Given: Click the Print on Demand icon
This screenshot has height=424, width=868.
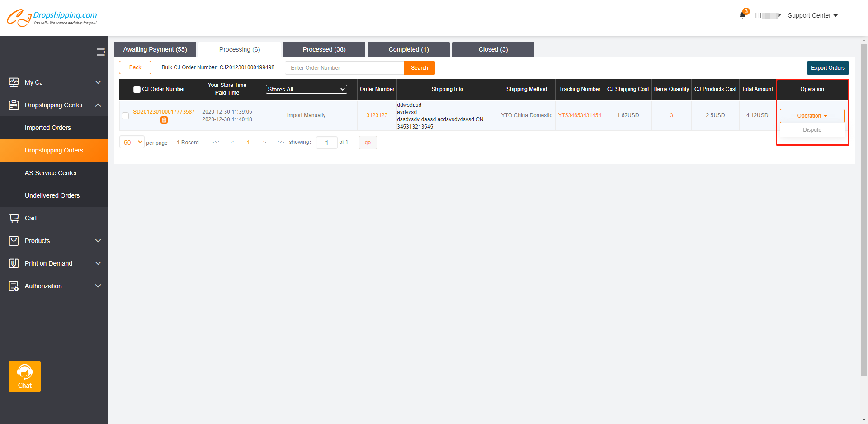Looking at the screenshot, I should (14, 263).
